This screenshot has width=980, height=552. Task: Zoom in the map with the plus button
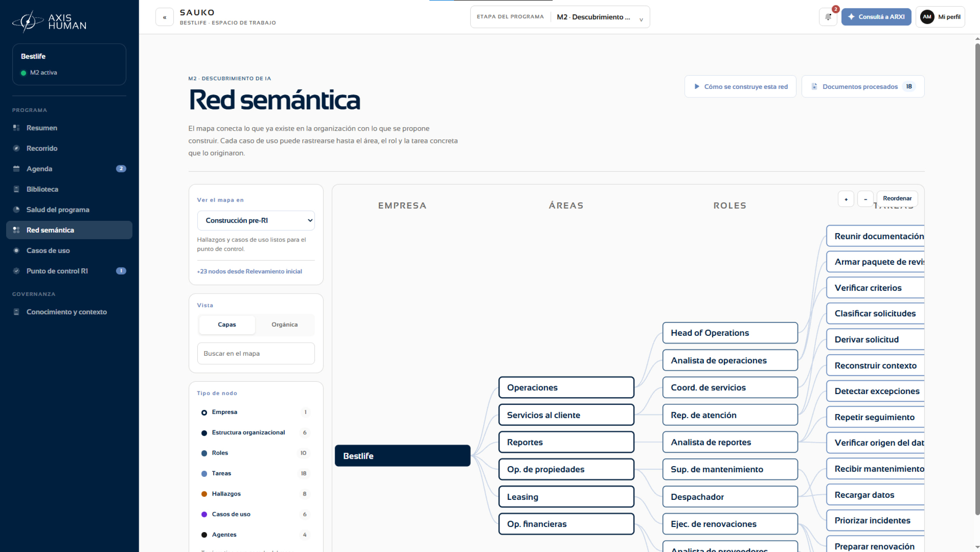(x=846, y=199)
